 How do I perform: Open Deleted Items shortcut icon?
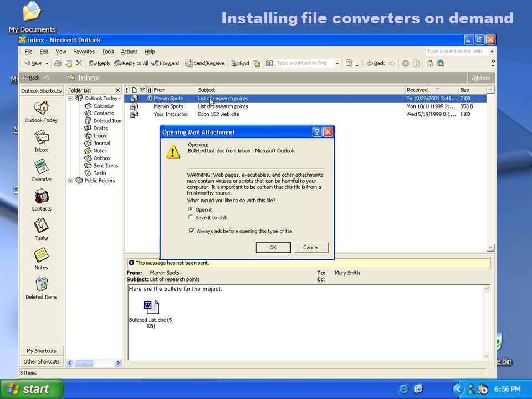point(42,285)
